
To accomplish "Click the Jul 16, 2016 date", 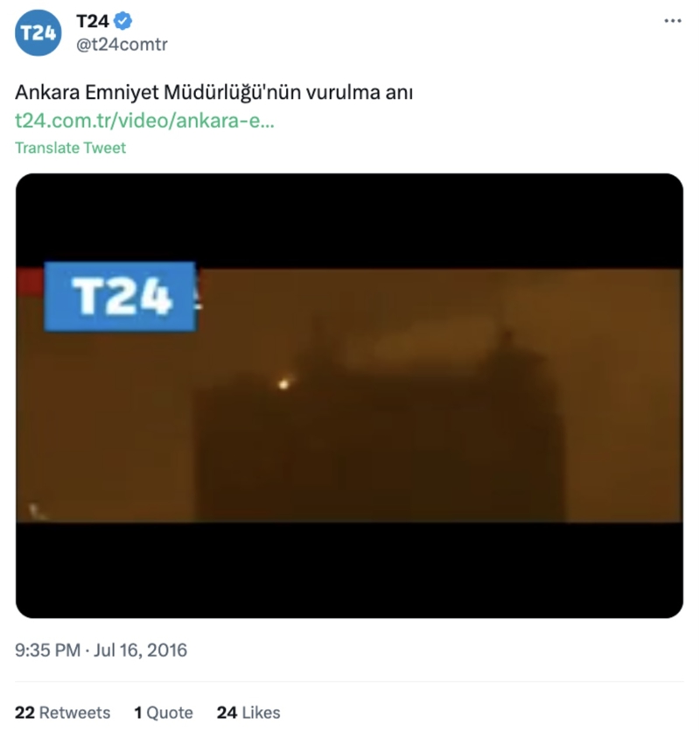I will 140,650.
